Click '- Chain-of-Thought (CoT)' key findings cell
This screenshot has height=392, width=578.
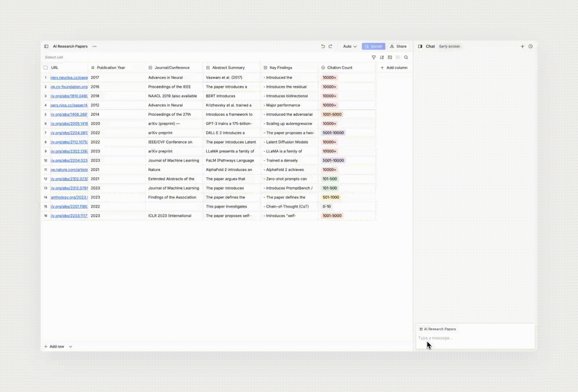click(x=289, y=207)
